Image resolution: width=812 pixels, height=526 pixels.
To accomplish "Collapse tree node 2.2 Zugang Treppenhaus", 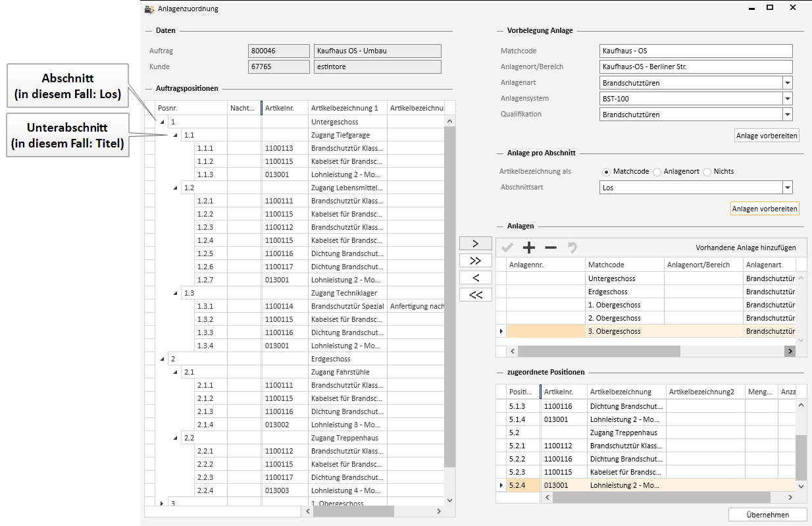I will [175, 438].
